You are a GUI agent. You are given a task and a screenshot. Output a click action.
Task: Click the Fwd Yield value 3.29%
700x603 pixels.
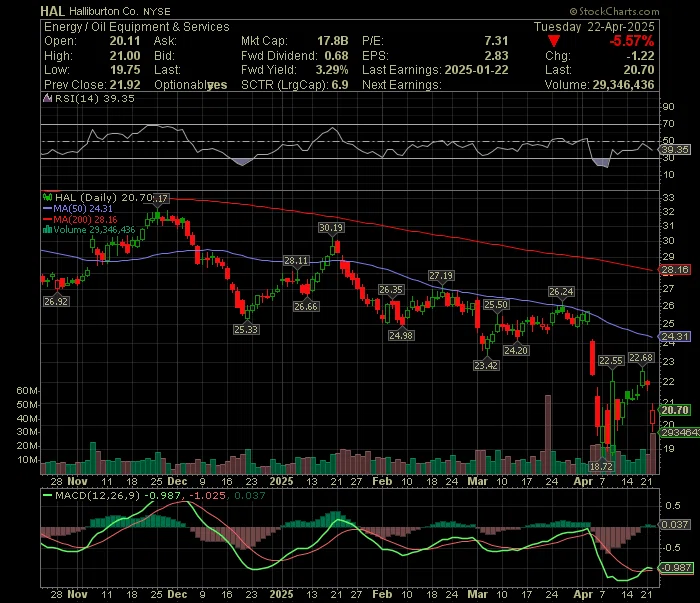point(332,70)
